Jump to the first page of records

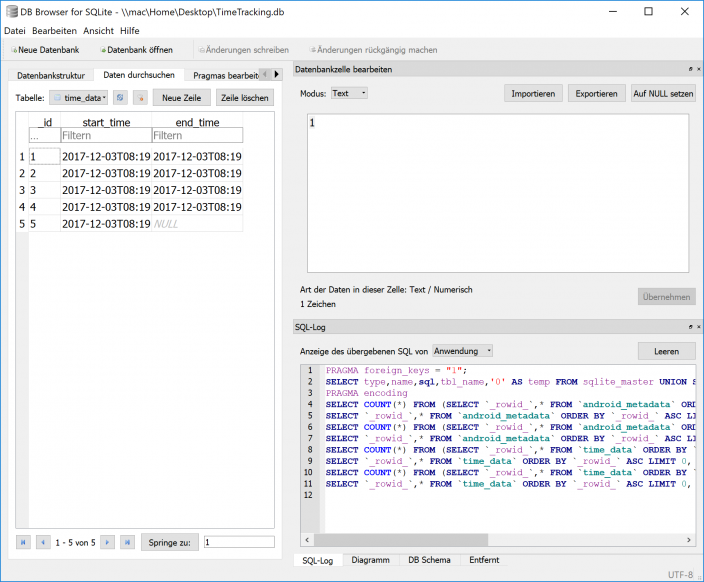coord(23,542)
